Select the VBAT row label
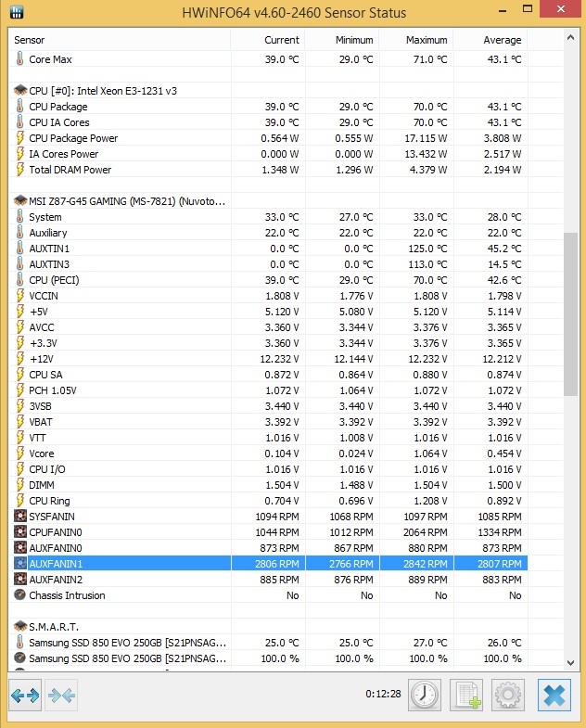This screenshot has height=728, width=586. pos(41,423)
